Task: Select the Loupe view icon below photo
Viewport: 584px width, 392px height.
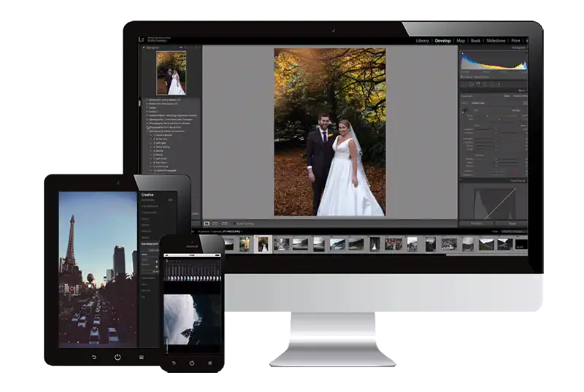Action: coord(207,223)
